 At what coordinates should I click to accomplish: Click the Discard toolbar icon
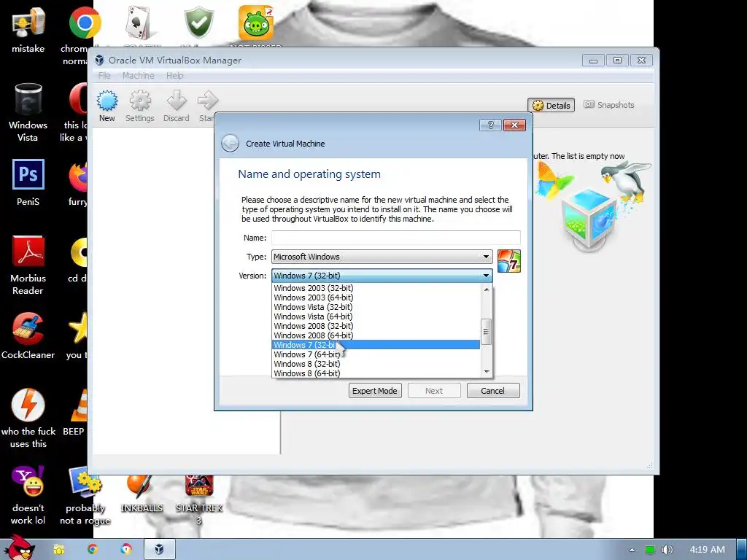point(177,106)
